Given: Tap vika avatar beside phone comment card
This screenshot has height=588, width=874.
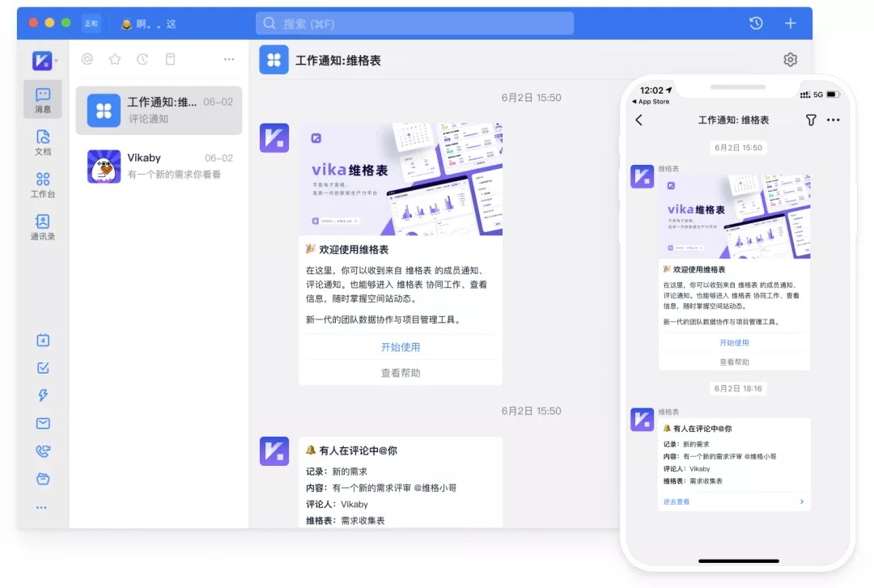Looking at the screenshot, I should 642,420.
